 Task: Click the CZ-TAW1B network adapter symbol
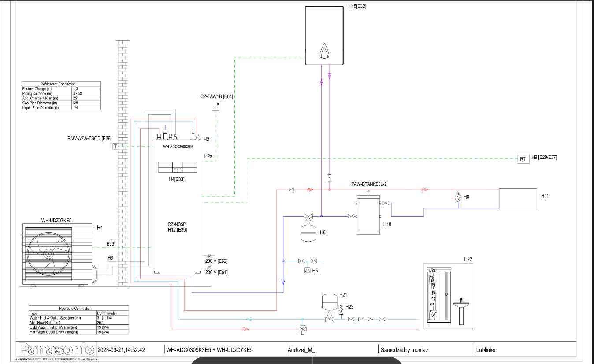215,106
